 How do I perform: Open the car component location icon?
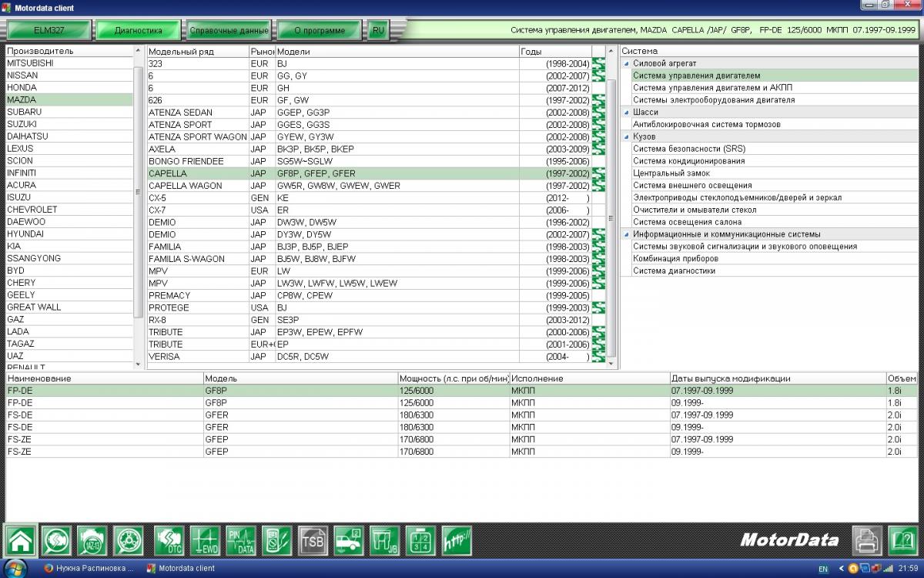pyautogui.click(x=349, y=541)
